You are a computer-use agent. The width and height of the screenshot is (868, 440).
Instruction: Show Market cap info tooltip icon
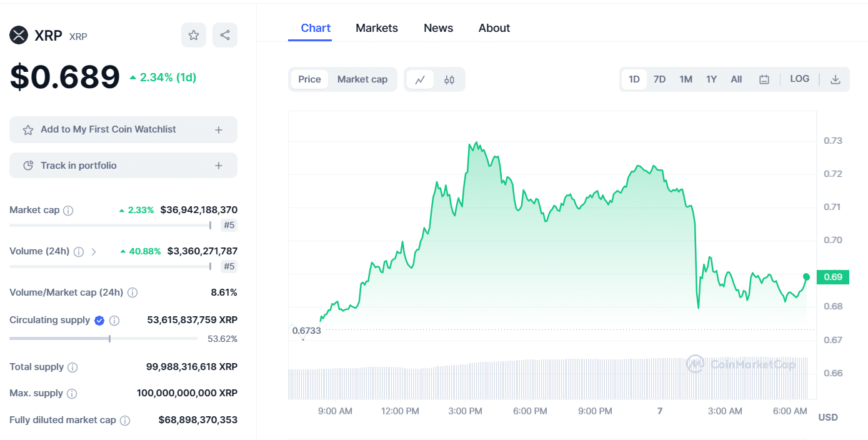68,211
